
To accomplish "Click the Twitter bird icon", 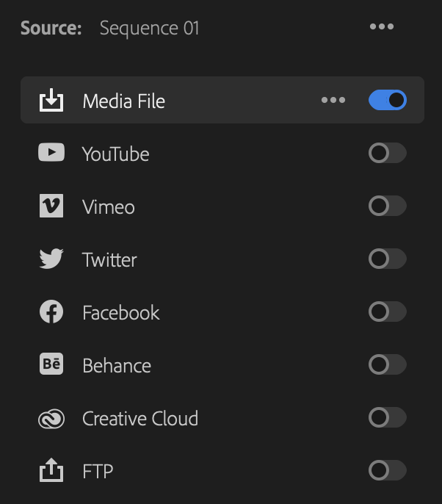I will click(x=51, y=259).
